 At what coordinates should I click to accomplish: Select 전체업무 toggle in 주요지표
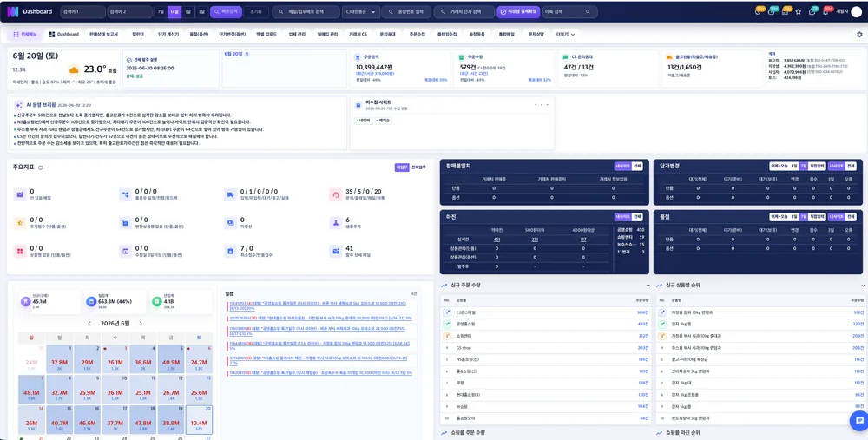(x=418, y=167)
